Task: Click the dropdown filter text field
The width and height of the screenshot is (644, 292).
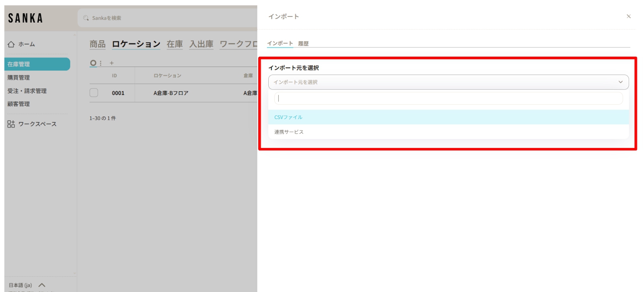Action: [448, 98]
